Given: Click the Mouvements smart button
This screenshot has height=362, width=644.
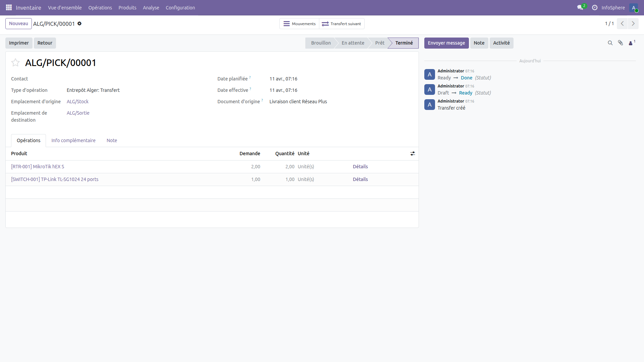Looking at the screenshot, I should click(x=299, y=23).
